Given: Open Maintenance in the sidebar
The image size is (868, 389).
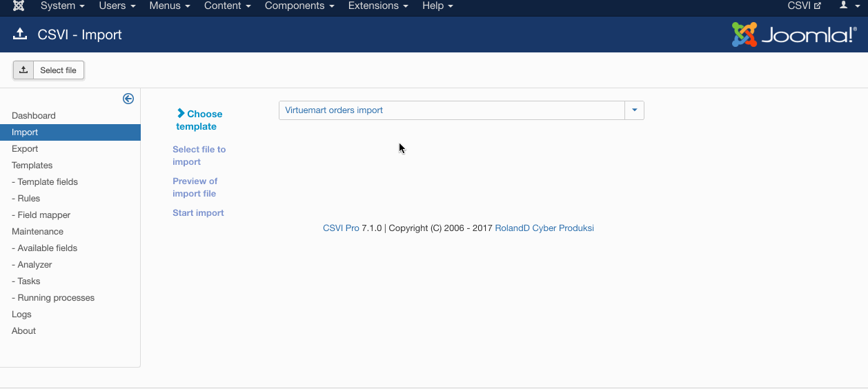Looking at the screenshot, I should [x=37, y=232].
